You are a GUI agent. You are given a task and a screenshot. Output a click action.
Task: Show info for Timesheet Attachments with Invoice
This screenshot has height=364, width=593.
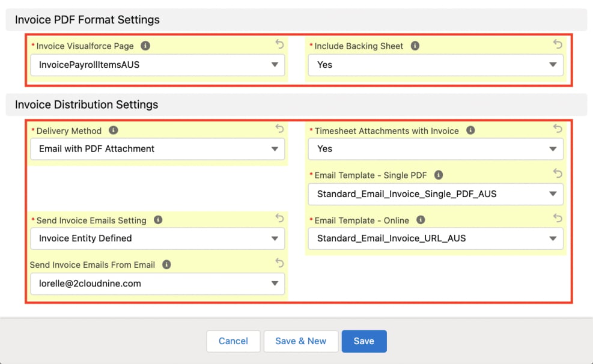(x=470, y=130)
